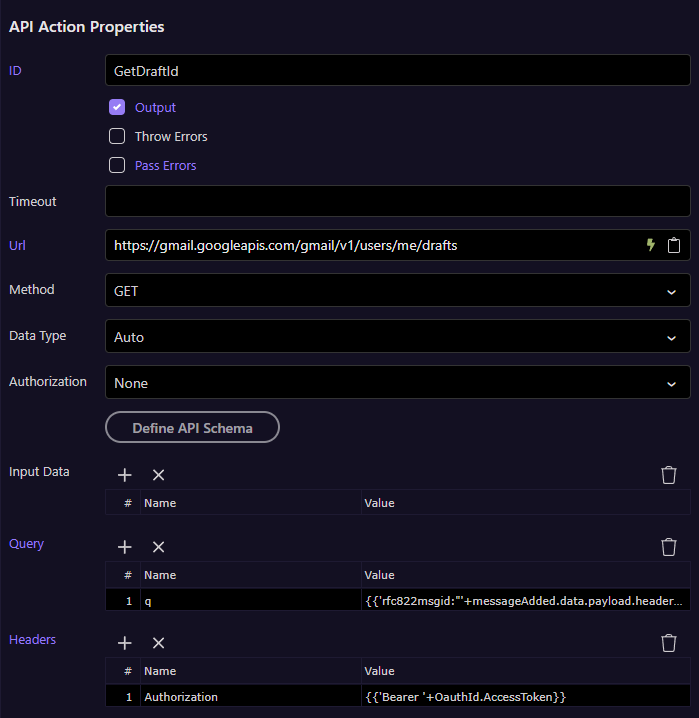
Task: Click the lightning bolt icon in Url field
Action: (650, 245)
